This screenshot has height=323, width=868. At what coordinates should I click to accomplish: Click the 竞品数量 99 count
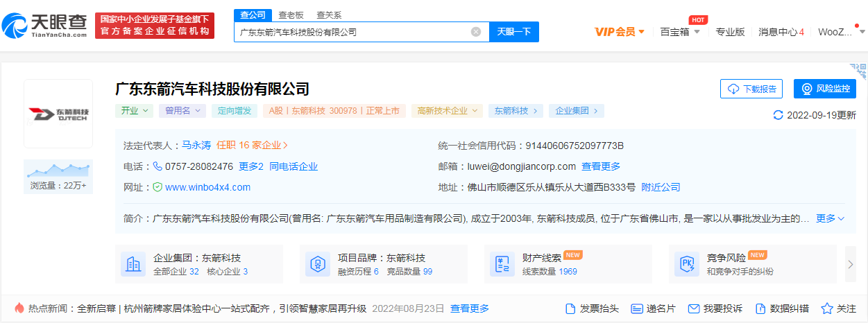pos(409,272)
